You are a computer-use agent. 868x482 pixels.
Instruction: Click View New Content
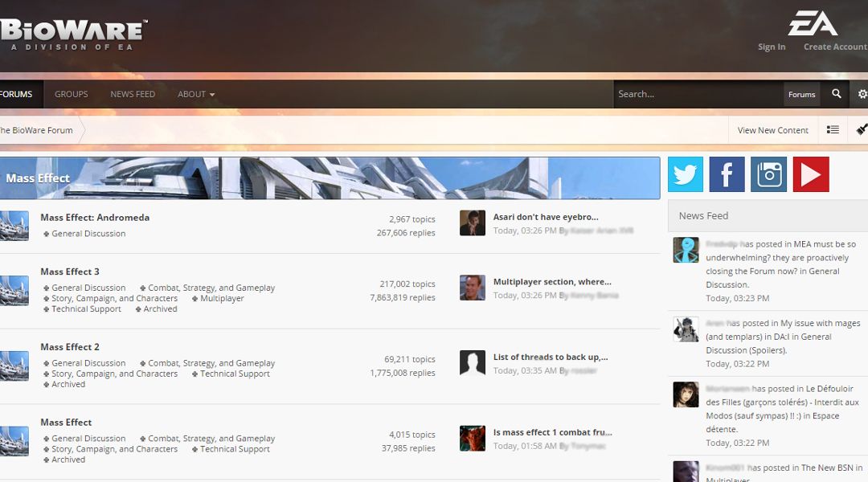coord(773,130)
